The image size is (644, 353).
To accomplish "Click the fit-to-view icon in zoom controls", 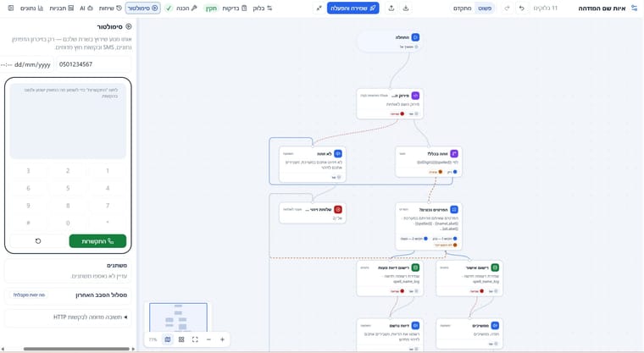I will 195,339.
